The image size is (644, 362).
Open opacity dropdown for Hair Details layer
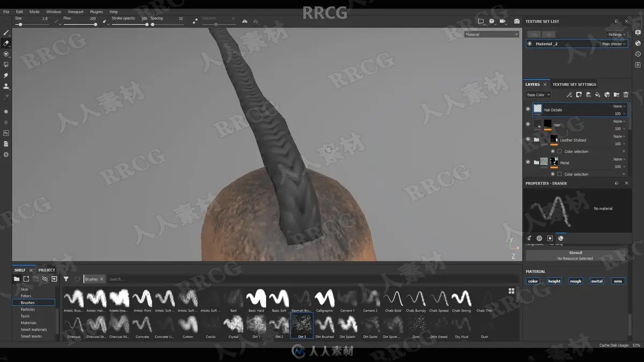tap(619, 114)
